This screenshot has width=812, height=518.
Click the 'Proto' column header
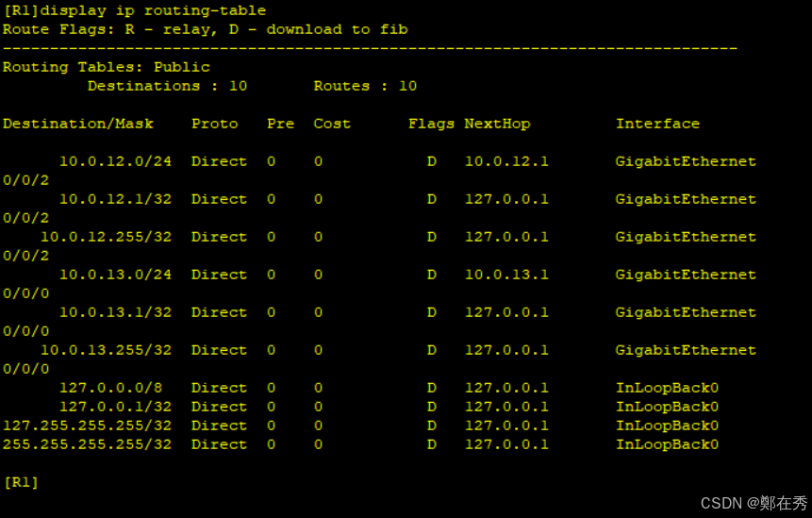[x=214, y=124]
